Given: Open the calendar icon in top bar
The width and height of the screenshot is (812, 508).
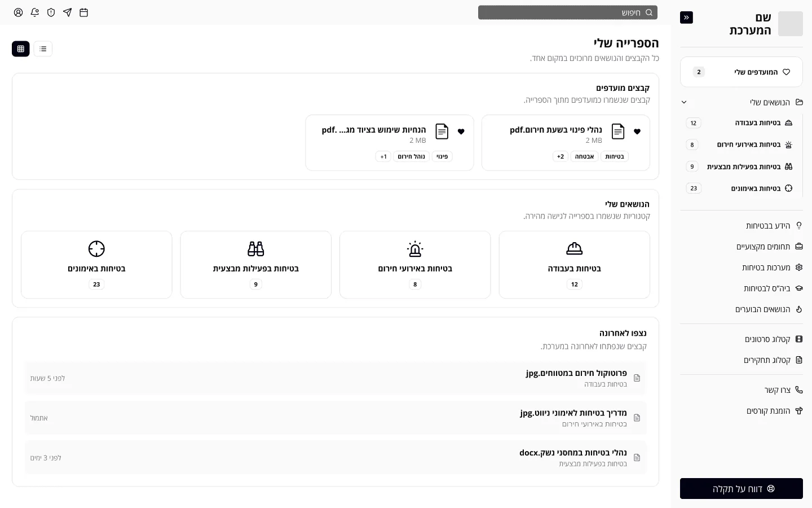Looking at the screenshot, I should tap(84, 12).
